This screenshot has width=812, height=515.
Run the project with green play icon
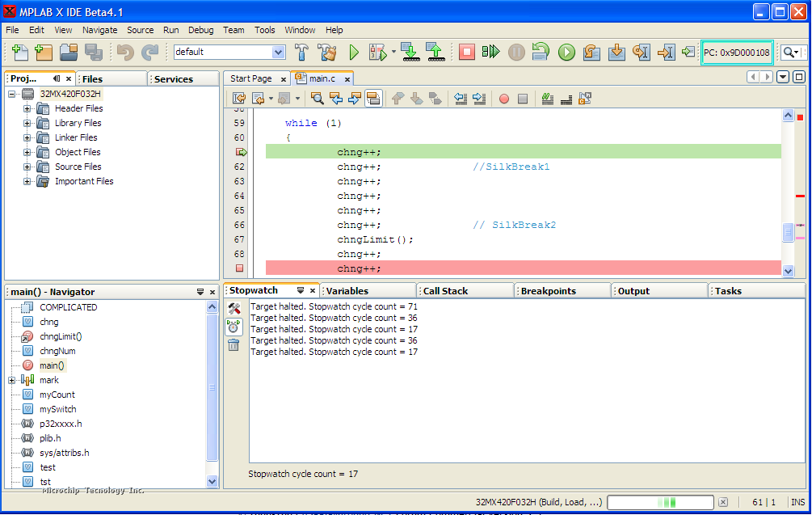click(354, 53)
